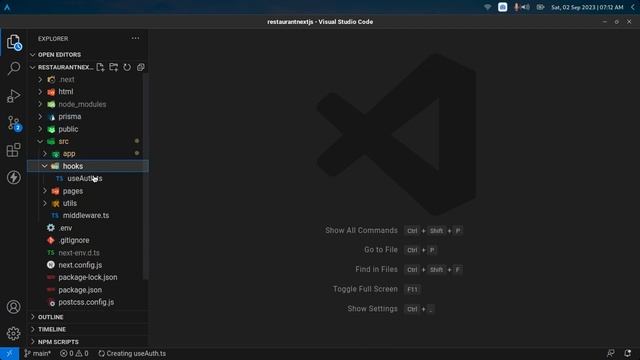
Task: Open the feedback icon in status bar
Action: coord(611,353)
